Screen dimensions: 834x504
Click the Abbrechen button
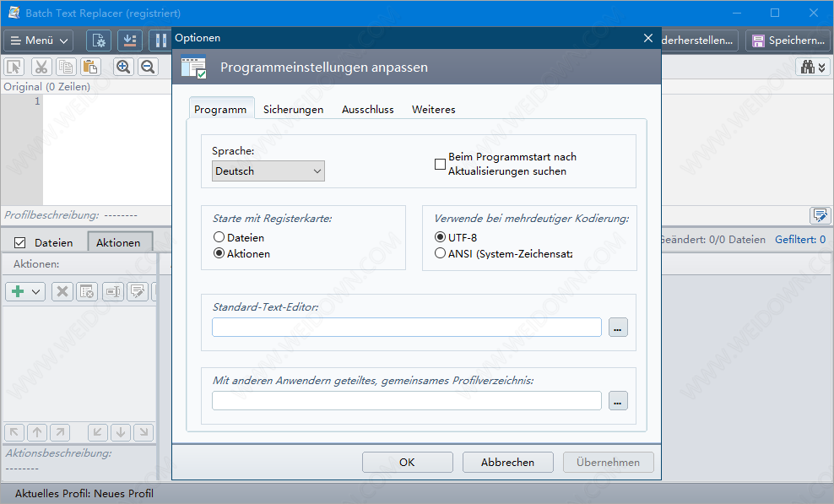[508, 462]
